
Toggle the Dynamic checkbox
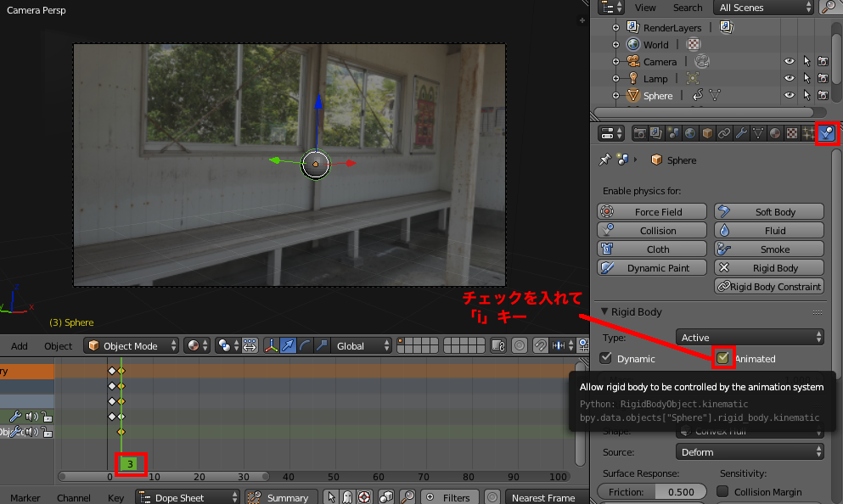pos(606,358)
